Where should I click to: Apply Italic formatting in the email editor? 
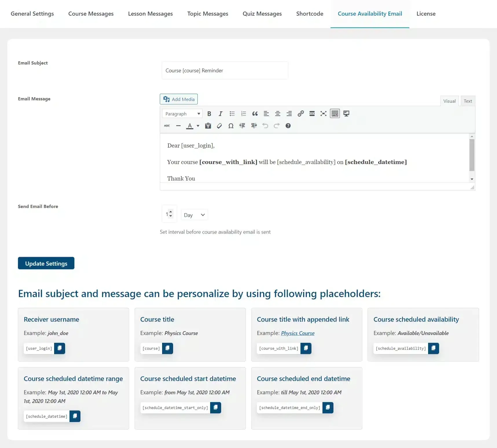pos(220,113)
